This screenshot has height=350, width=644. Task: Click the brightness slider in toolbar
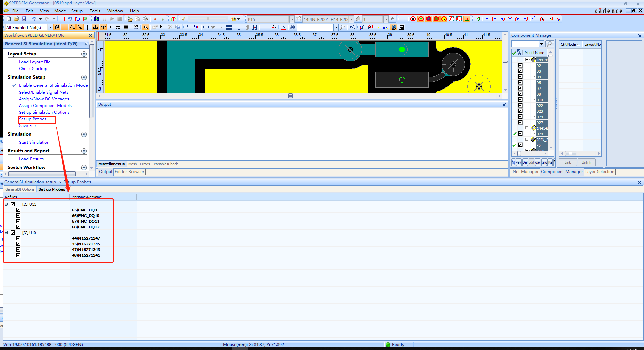208,19
